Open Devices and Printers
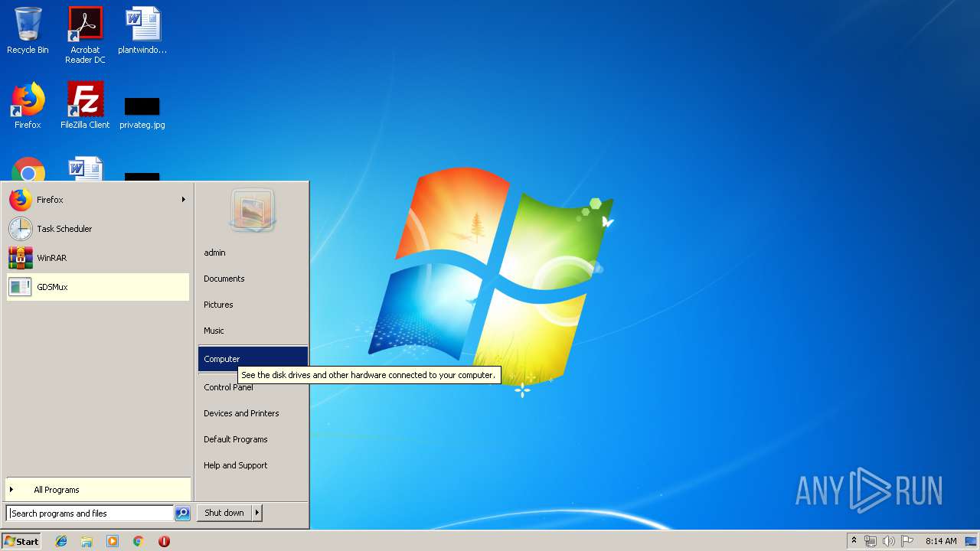980x551 pixels. [253, 413]
